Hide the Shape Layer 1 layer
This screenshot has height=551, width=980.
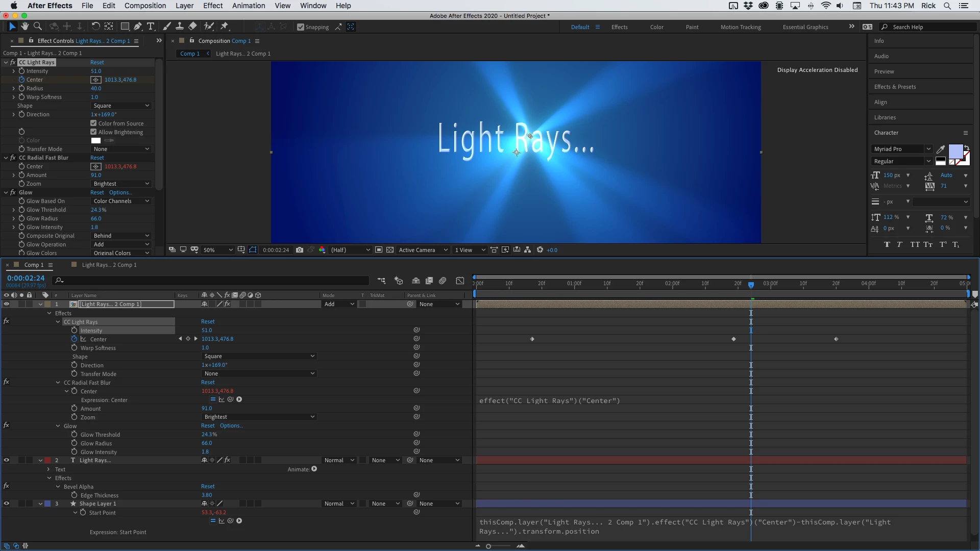click(x=7, y=504)
